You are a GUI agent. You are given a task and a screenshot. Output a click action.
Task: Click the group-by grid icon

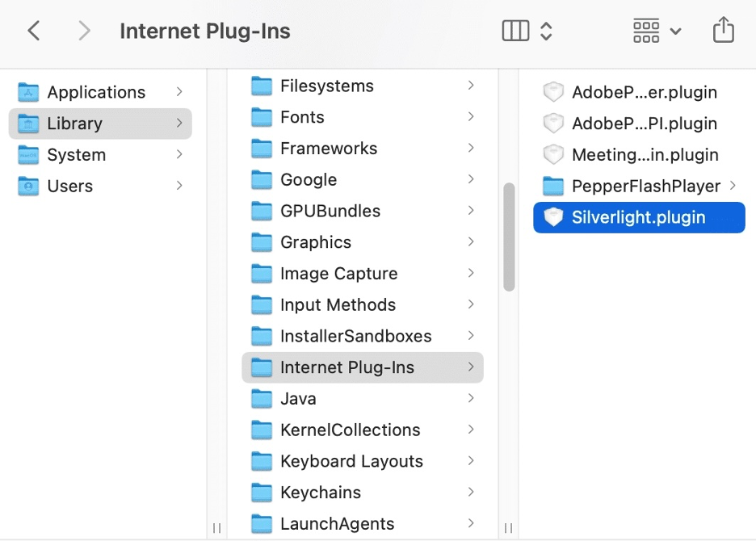point(646,31)
